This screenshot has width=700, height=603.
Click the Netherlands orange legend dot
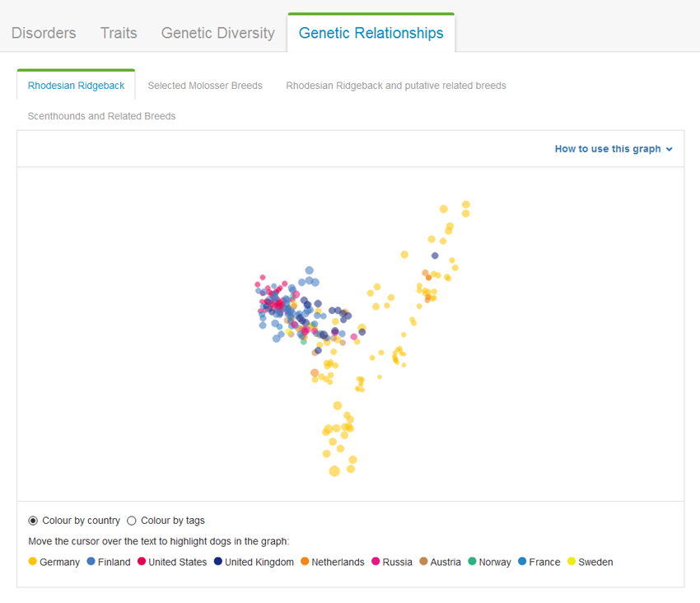pyautogui.click(x=305, y=562)
